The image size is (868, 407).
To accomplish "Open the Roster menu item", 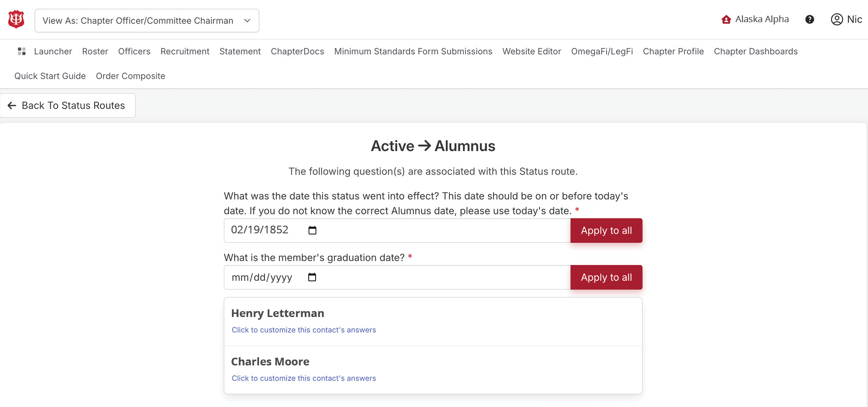I will tap(95, 52).
